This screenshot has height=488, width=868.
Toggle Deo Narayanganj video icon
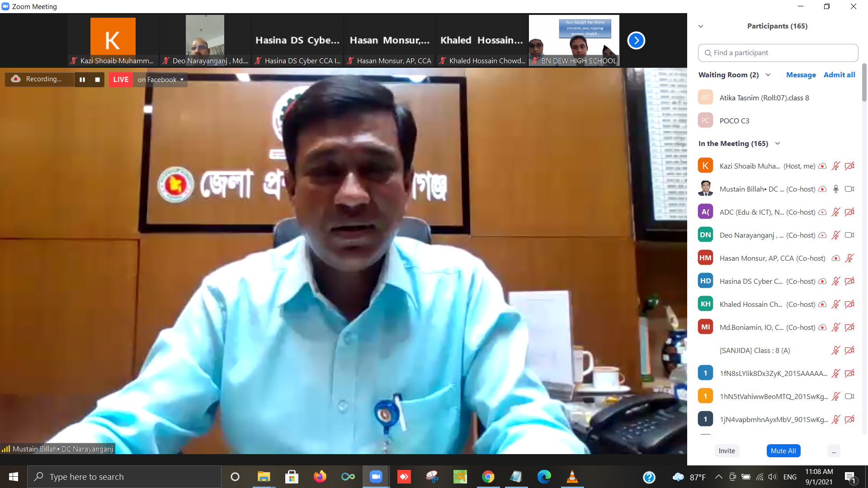849,235
